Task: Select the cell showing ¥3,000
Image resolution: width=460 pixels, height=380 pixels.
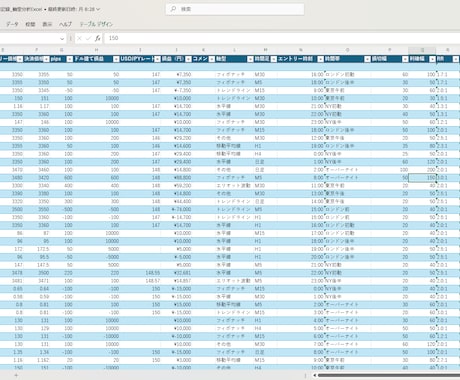Action: pyautogui.click(x=176, y=360)
